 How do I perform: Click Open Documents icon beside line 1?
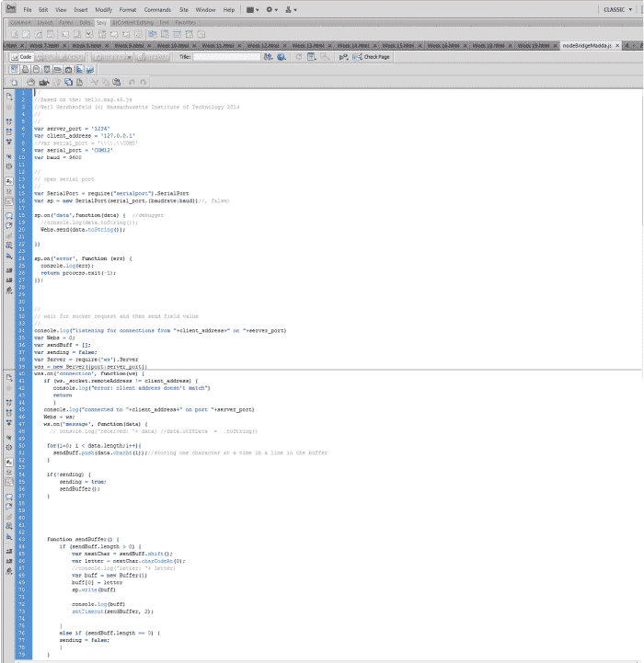9,97
